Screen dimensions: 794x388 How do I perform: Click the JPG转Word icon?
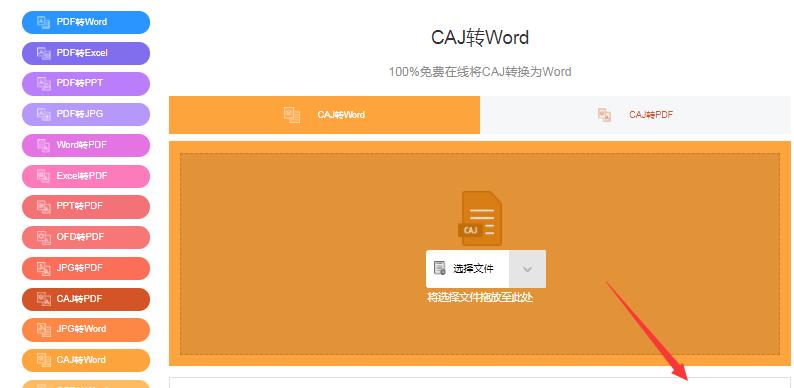[x=44, y=330]
